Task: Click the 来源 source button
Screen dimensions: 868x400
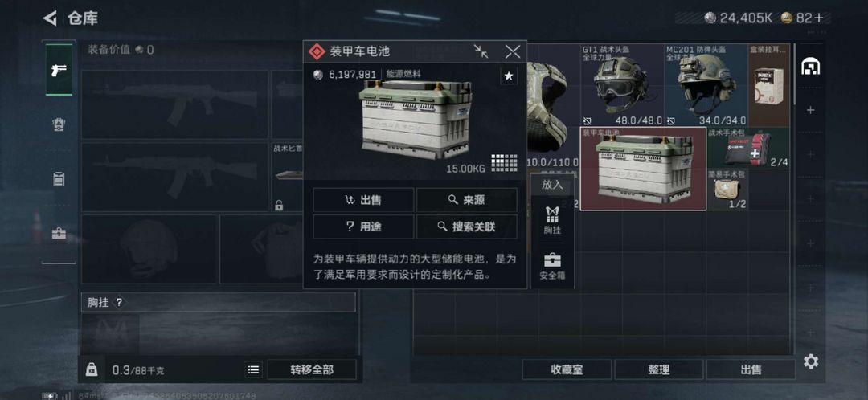Action: coord(467,200)
